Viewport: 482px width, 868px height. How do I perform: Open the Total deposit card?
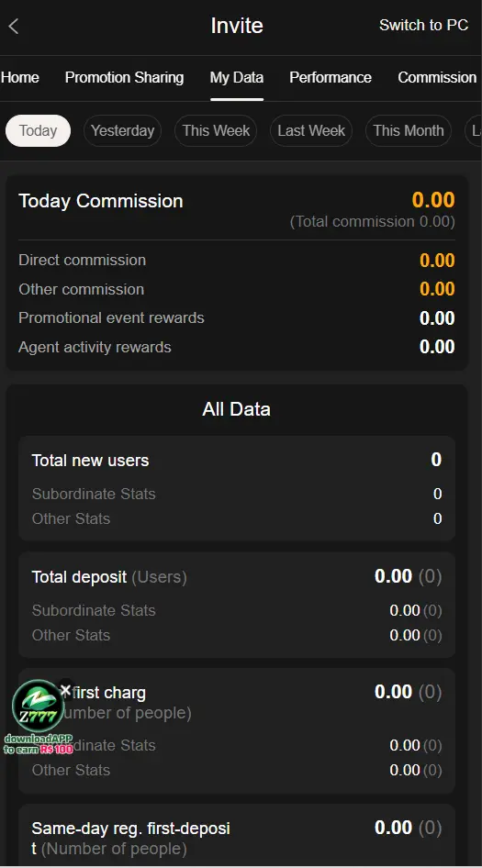click(x=237, y=605)
